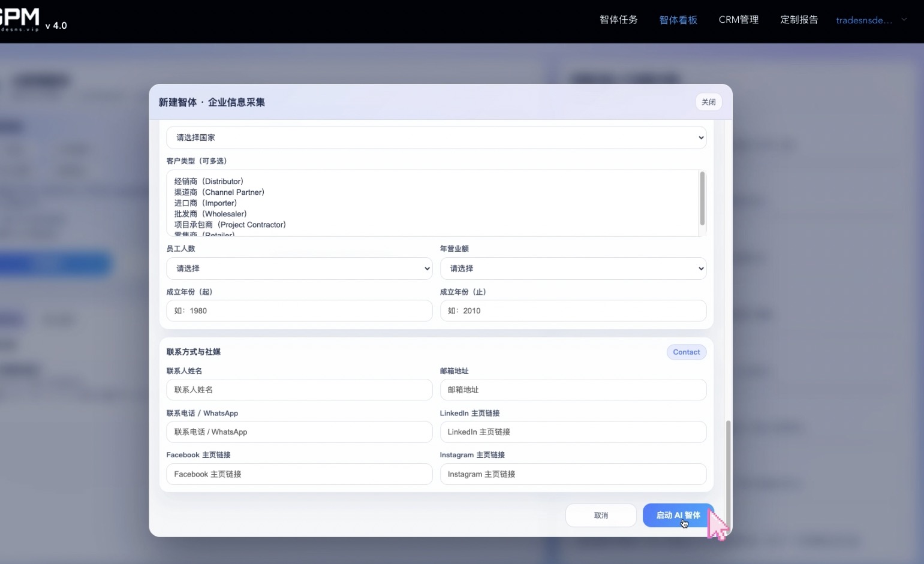Open the 请选择国家 country dropdown
Image resolution: width=924 pixels, height=564 pixels.
[436, 138]
